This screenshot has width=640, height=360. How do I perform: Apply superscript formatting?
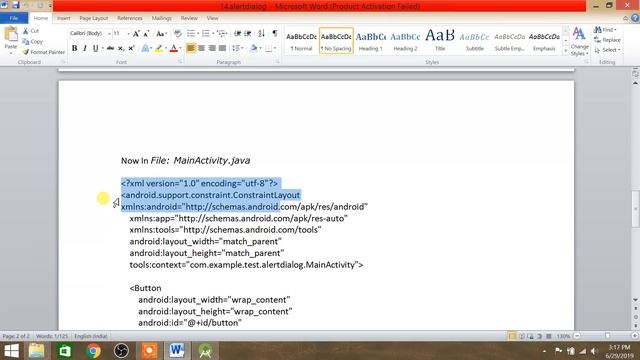pos(131,48)
